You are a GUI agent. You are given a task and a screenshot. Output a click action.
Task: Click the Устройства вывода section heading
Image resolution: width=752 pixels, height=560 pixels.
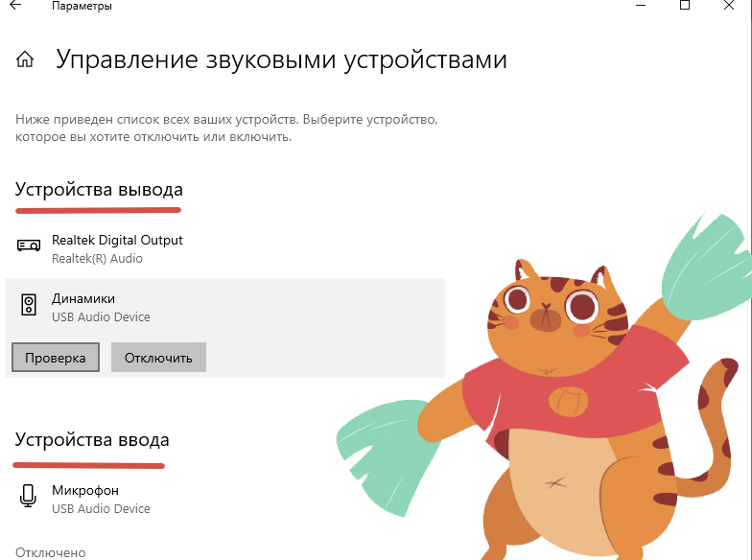99,190
